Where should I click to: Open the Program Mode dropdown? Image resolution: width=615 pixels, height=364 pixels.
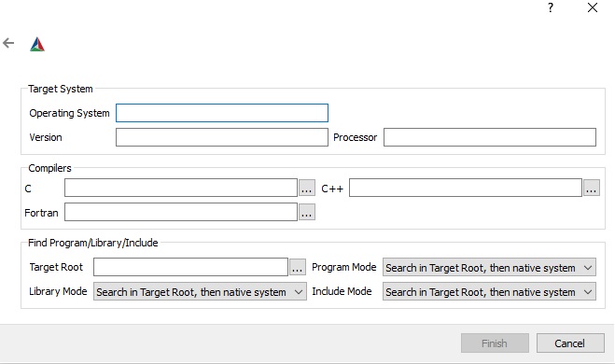[489, 268]
